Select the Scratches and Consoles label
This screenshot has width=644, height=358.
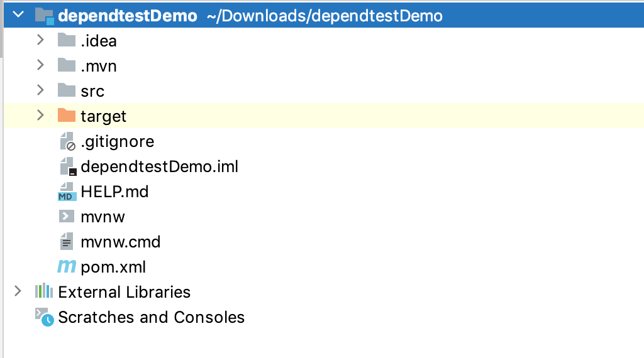point(151,317)
